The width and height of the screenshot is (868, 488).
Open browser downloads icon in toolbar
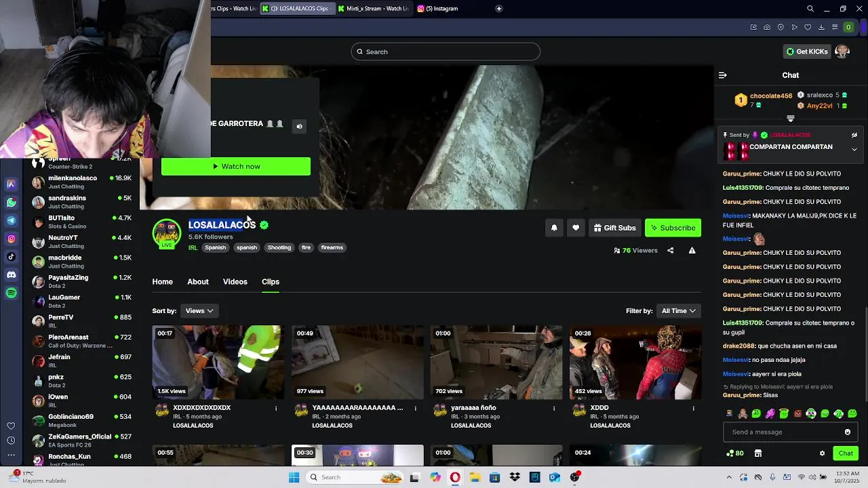pyautogui.click(x=821, y=27)
